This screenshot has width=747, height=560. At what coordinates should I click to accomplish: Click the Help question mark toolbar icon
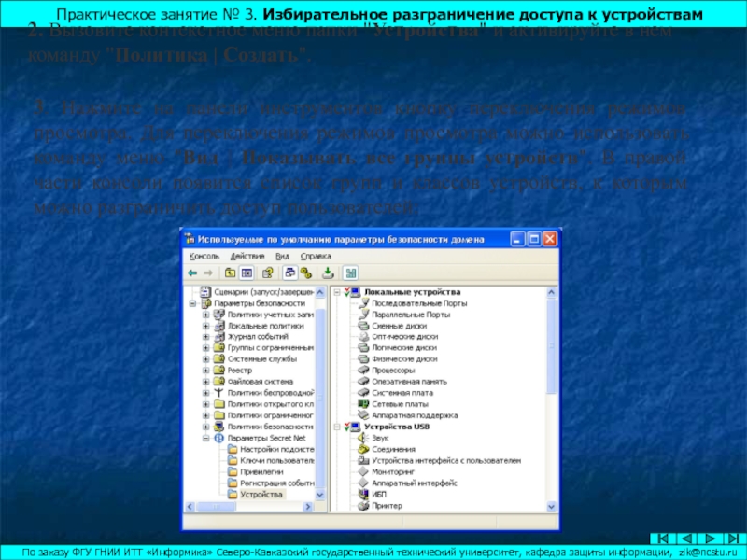[x=267, y=273]
